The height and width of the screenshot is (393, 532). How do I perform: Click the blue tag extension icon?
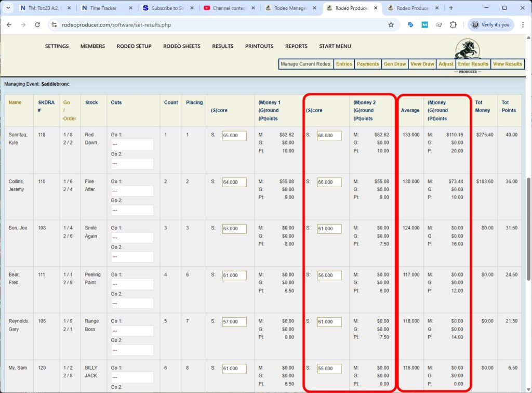tap(410, 24)
